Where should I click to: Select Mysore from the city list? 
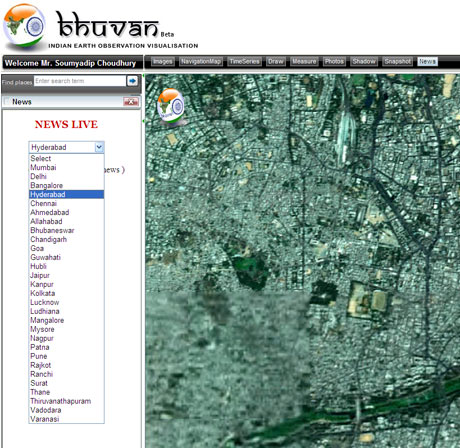point(67,329)
